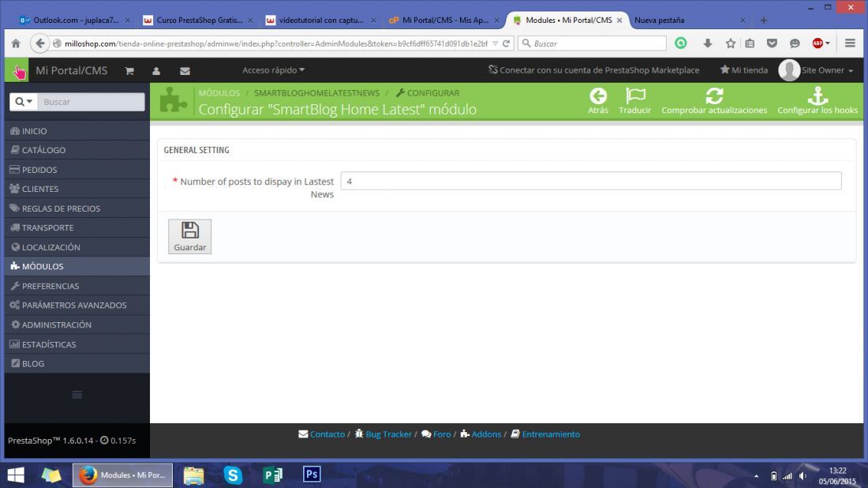Open PREFERENCIAS in sidebar
Image resolution: width=868 pixels, height=488 pixels.
point(77,286)
